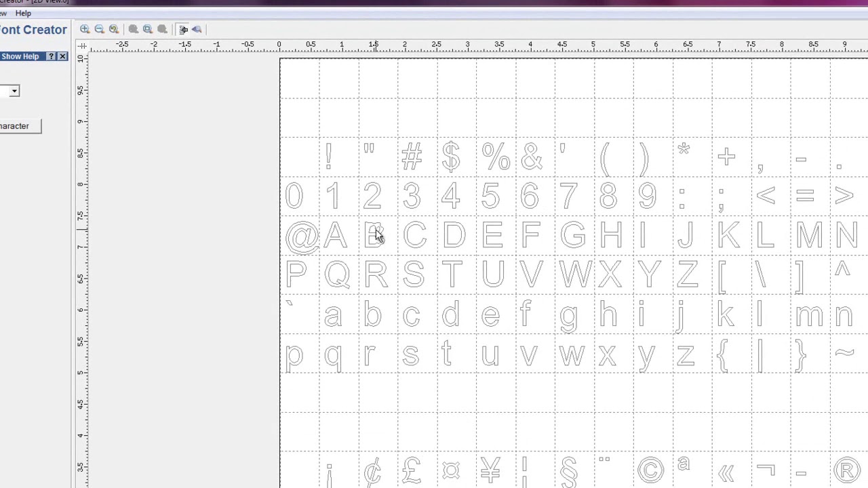Select the uppercase M glyph
This screenshot has height=488, width=868.
click(810, 235)
